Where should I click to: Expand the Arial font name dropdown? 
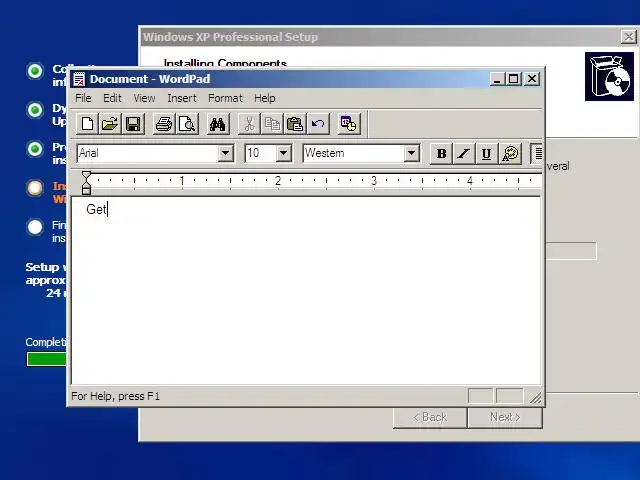point(225,153)
